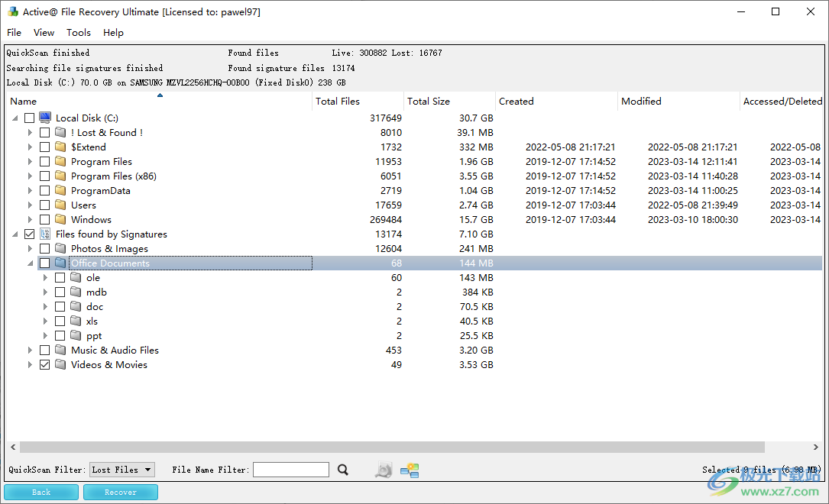Viewport: 829px width, 504px height.
Task: Click the organize files icon in bottom toolbar
Action: point(410,470)
